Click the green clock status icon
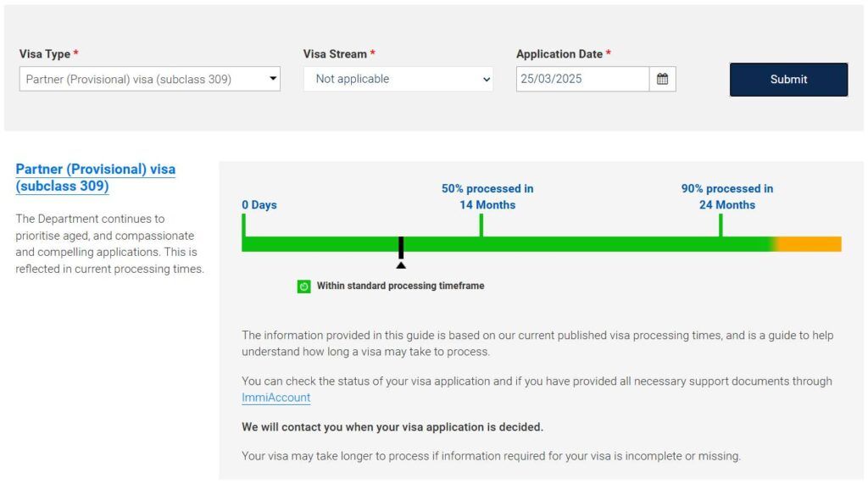Screen dimensions: 868x484 click(303, 287)
